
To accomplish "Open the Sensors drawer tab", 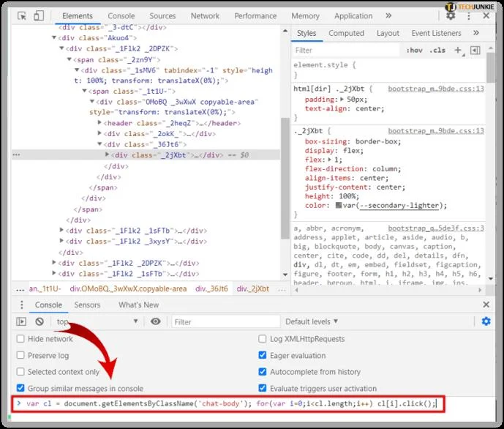I will pos(87,305).
